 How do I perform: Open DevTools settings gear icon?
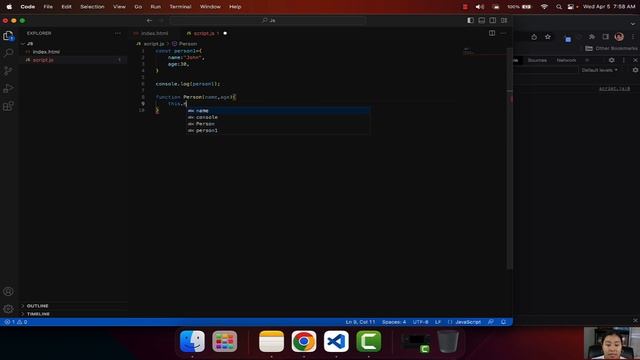click(x=611, y=60)
